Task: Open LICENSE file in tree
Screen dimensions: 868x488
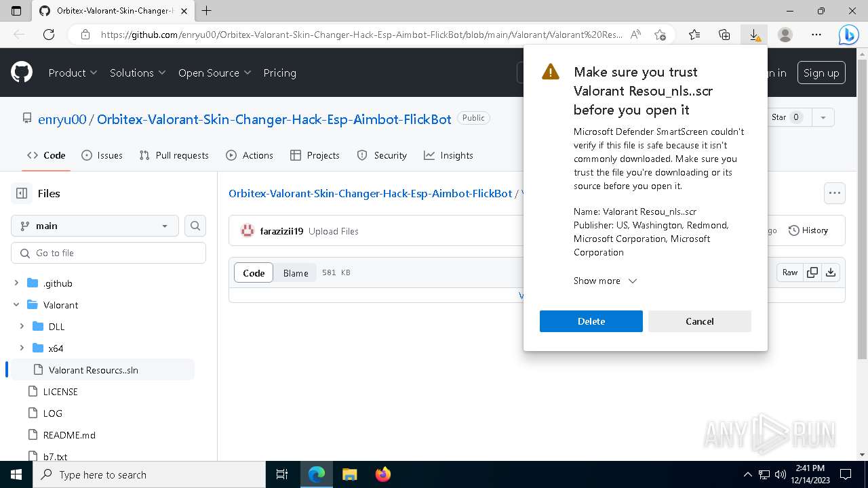Action: click(60, 392)
